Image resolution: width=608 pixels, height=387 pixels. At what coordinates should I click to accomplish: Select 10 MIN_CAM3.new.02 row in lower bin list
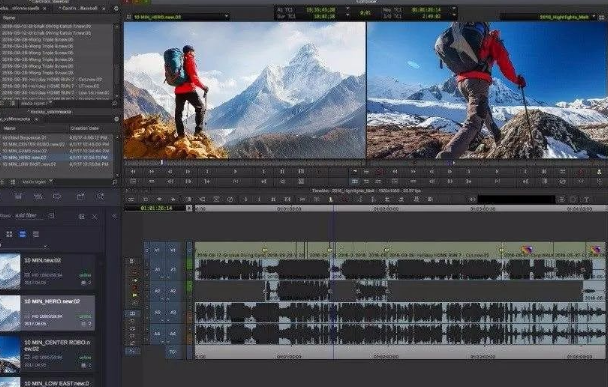pos(56,151)
